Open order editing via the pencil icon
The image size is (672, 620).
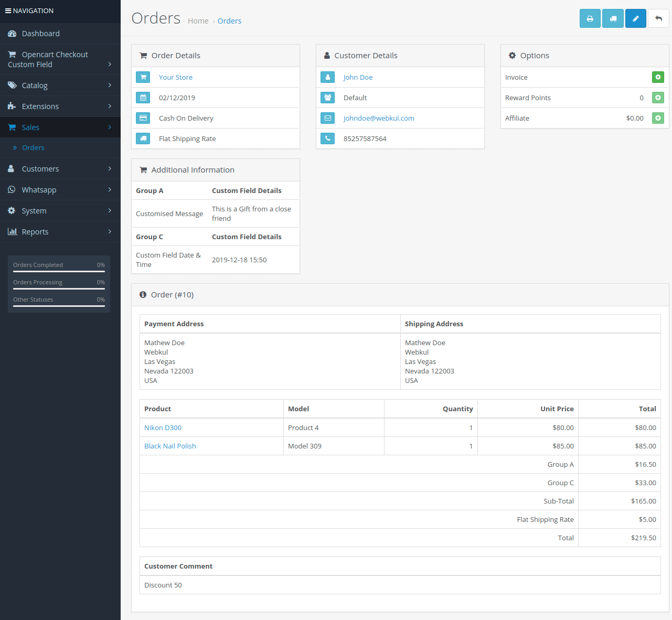click(x=635, y=18)
